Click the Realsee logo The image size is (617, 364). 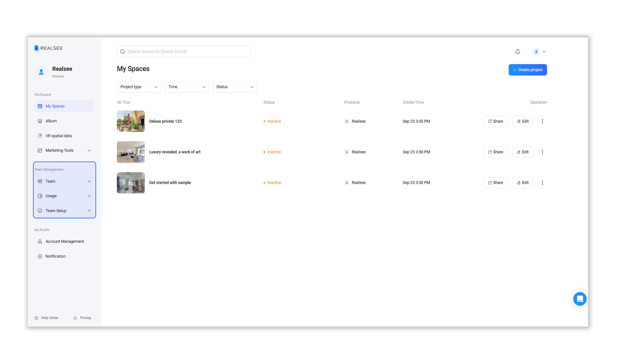pyautogui.click(x=49, y=48)
